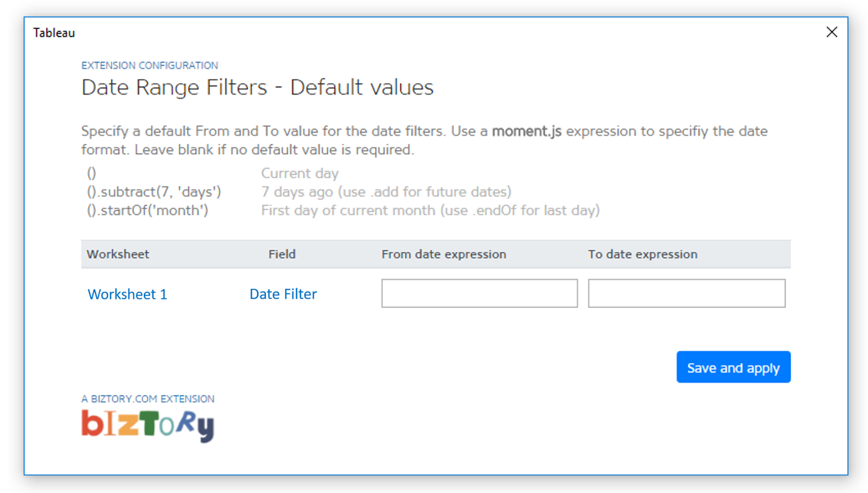Click the ().subtract(7, 'days') example expression
868x493 pixels.
click(154, 192)
